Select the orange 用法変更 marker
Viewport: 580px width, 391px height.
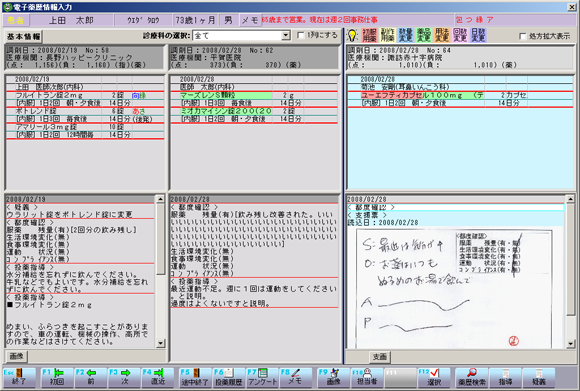442,36
